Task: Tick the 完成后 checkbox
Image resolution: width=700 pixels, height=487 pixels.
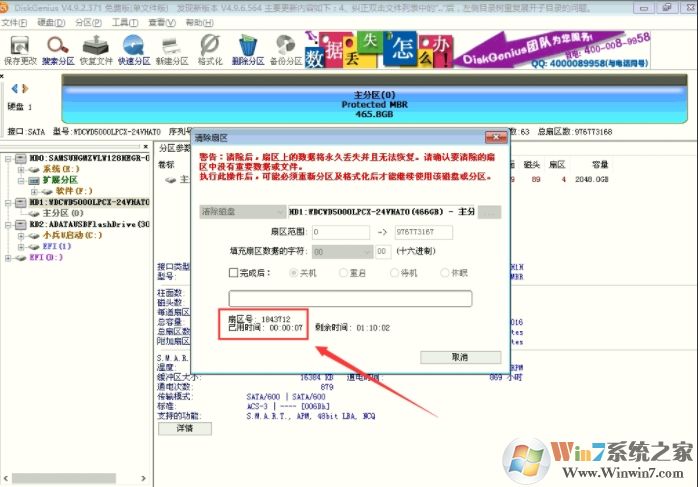Action: pyautogui.click(x=233, y=273)
